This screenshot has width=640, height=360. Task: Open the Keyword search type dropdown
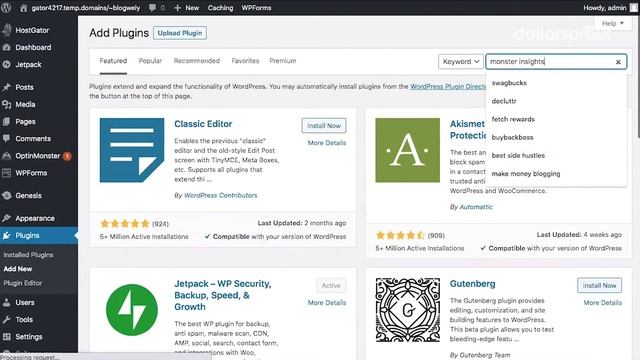[x=461, y=62]
